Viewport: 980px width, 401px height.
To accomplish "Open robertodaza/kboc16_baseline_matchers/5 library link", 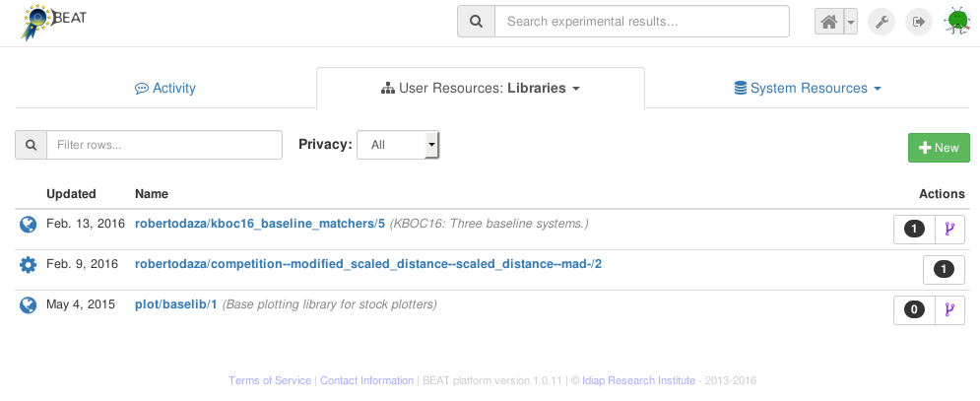I will tap(259, 224).
